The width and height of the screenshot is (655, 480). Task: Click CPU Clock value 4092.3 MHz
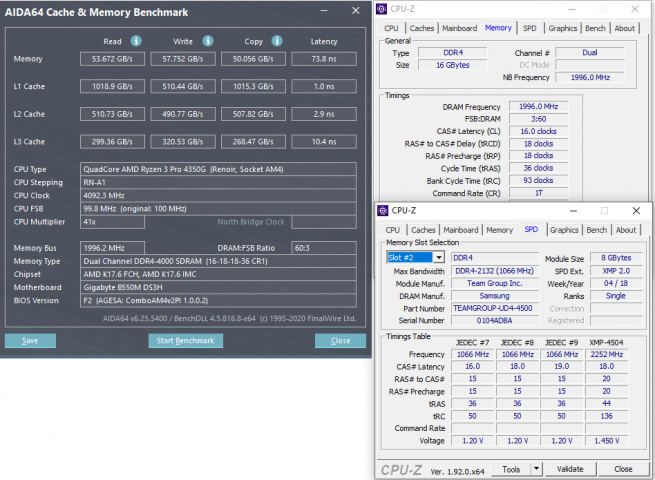[x=218, y=196]
